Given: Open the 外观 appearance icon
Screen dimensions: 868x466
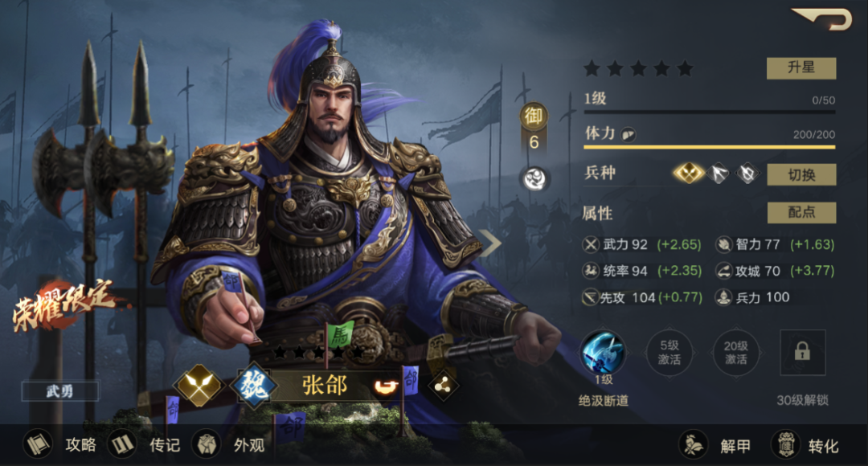Looking at the screenshot, I should (x=207, y=444).
